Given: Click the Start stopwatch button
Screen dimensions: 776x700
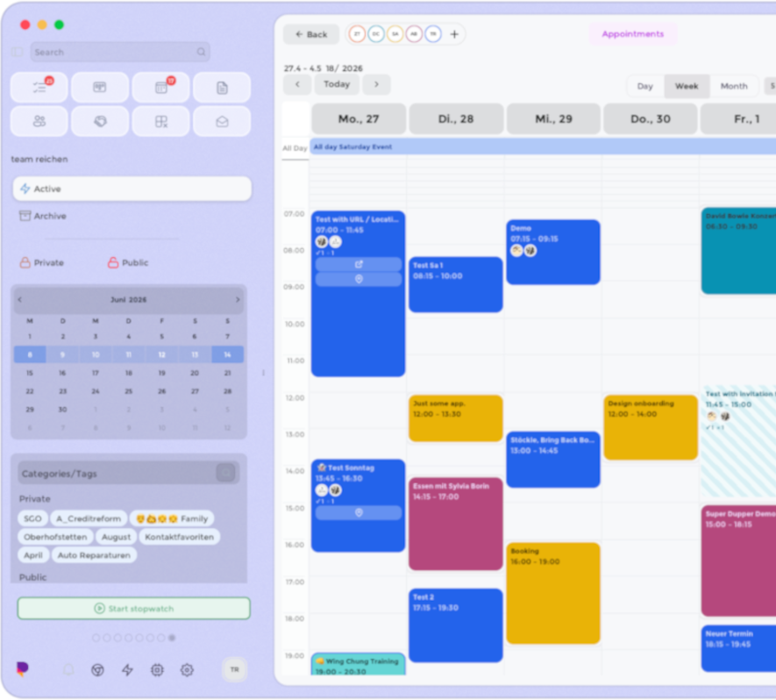Looking at the screenshot, I should click(x=133, y=609).
